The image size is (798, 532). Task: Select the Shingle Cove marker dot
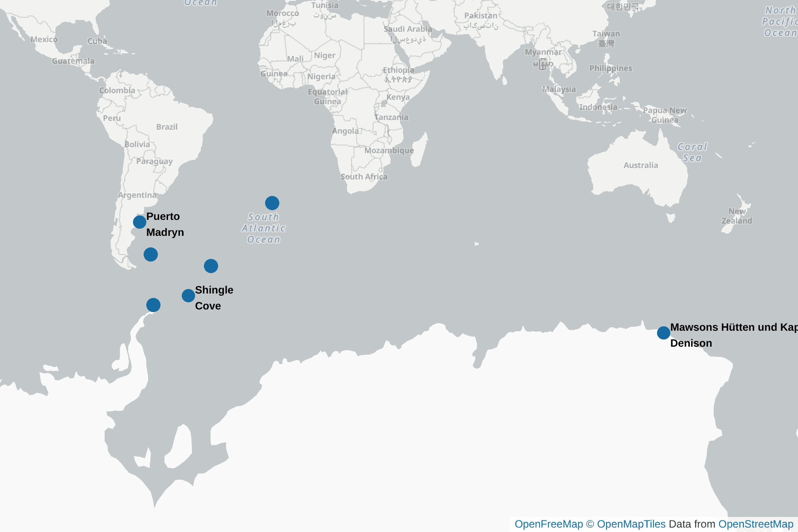coord(188,295)
